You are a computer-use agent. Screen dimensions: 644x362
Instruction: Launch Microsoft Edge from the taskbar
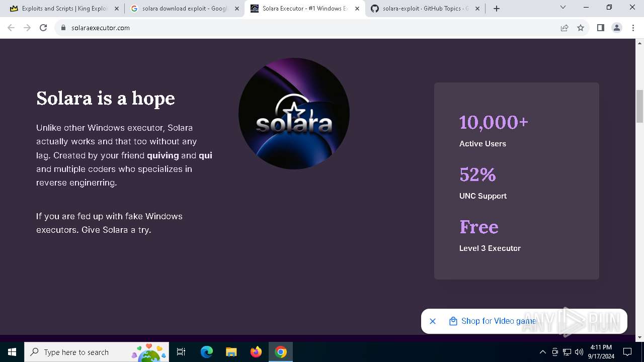[206, 352]
